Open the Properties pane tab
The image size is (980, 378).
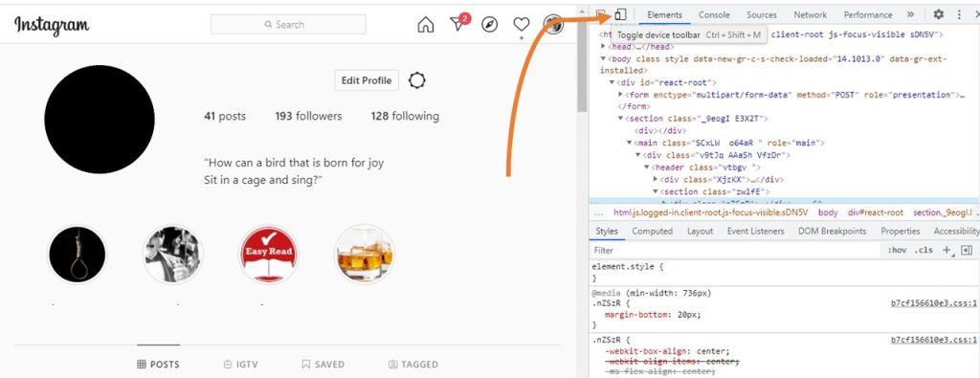901,232
